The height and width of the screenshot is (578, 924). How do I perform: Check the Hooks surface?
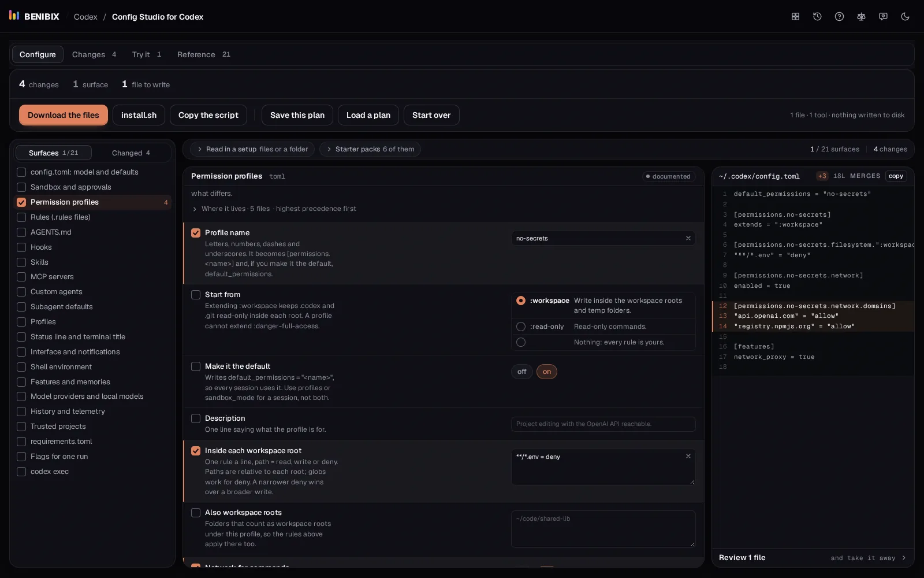(21, 247)
